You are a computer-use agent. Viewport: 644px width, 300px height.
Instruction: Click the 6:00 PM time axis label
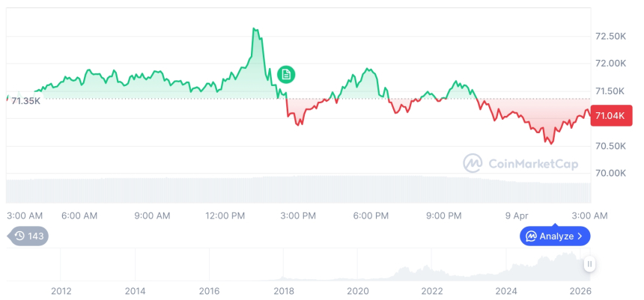click(371, 215)
